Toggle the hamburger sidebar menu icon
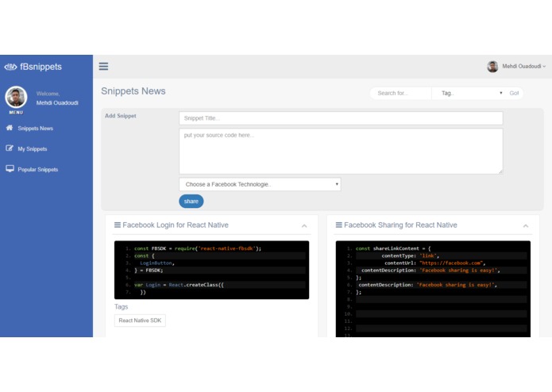Viewport: 552px width, 392px height. 103,67
